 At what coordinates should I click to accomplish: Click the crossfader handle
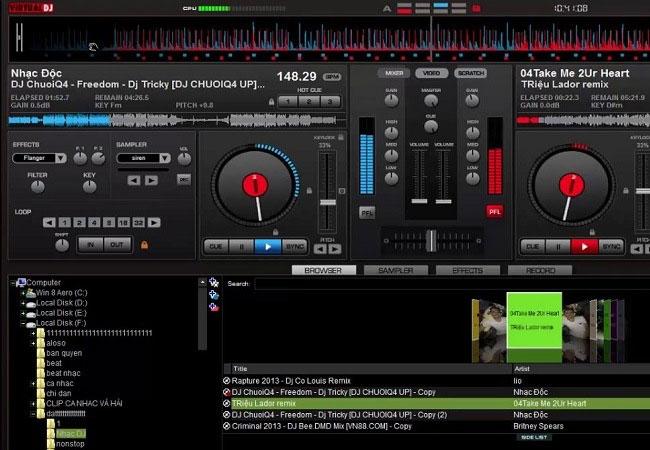coord(432,240)
